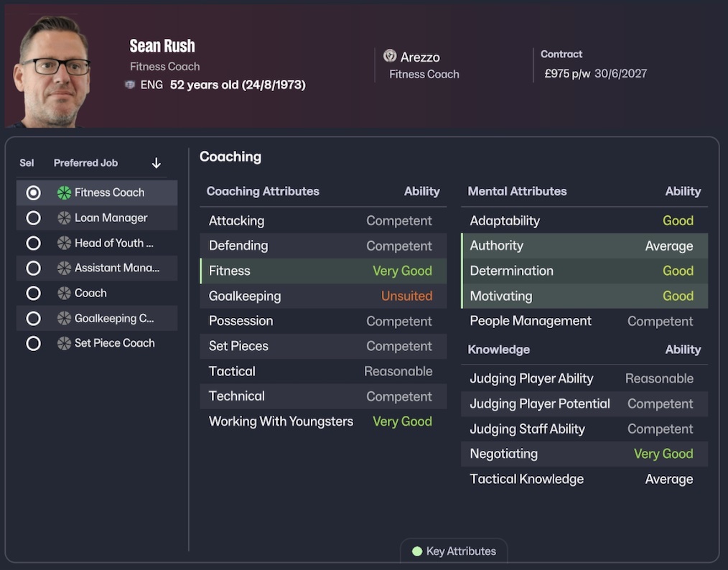Click the Preferred Job column header
This screenshot has width=728, height=570.
[85, 163]
